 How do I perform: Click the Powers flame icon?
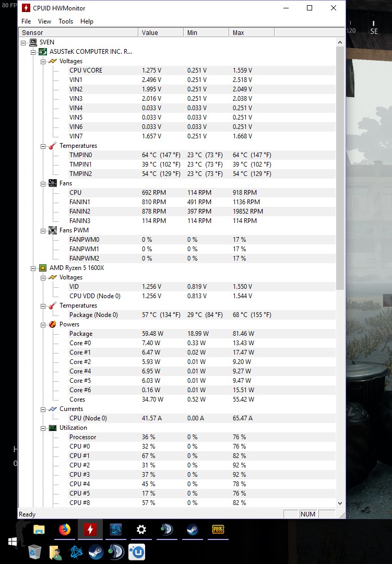tap(53, 324)
